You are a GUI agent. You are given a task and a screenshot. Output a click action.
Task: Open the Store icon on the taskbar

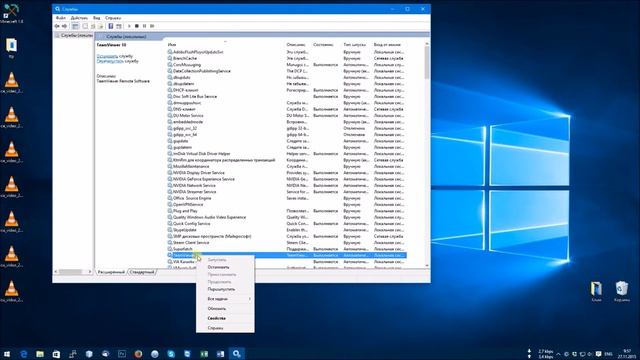[56, 354]
